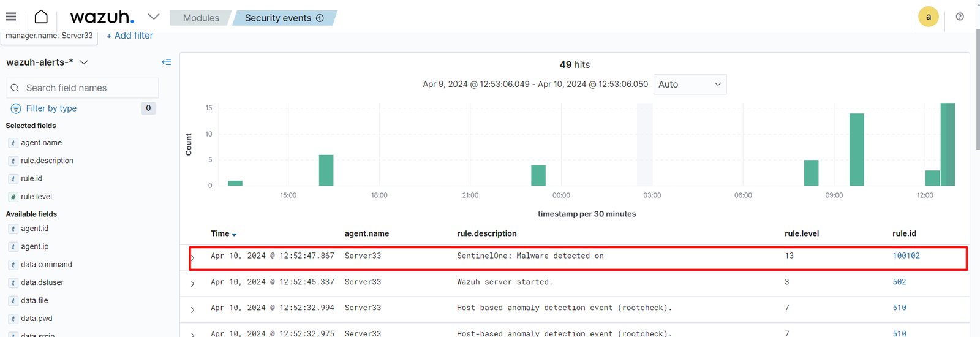Select the Security events tab

click(x=278, y=18)
